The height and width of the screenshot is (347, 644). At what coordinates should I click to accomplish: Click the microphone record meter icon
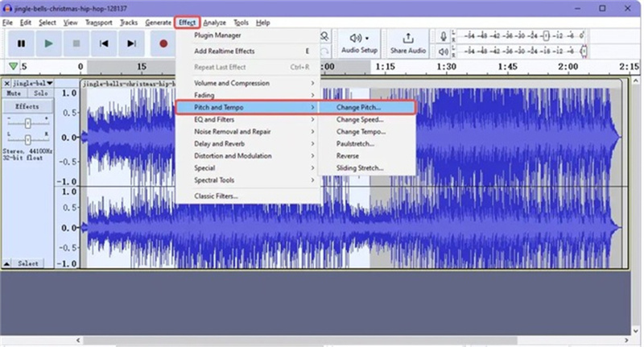point(443,36)
